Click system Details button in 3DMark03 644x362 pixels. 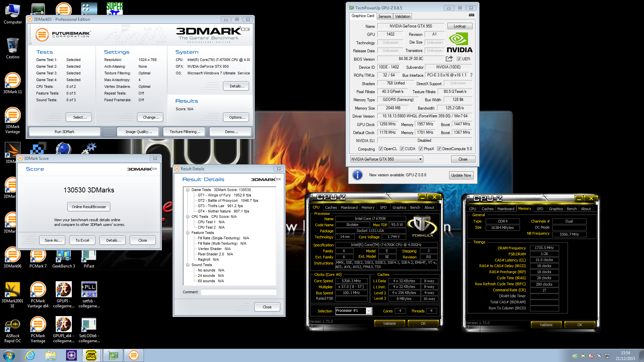coord(237,86)
